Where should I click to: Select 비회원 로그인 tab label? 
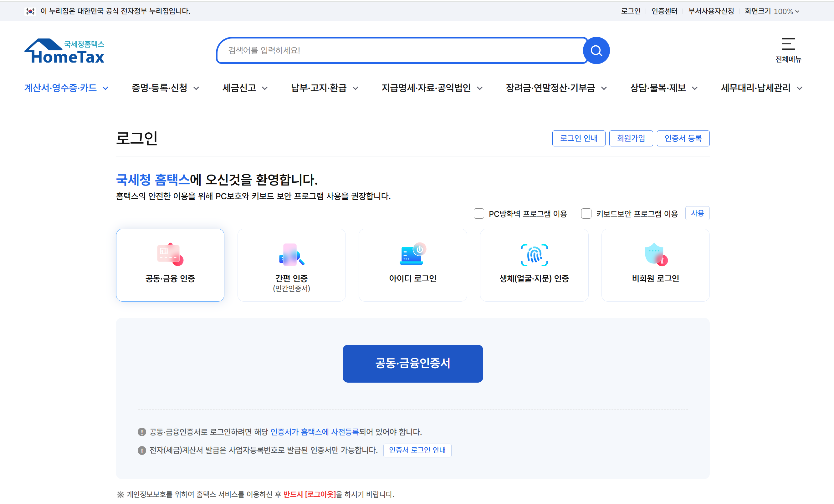coord(655,278)
